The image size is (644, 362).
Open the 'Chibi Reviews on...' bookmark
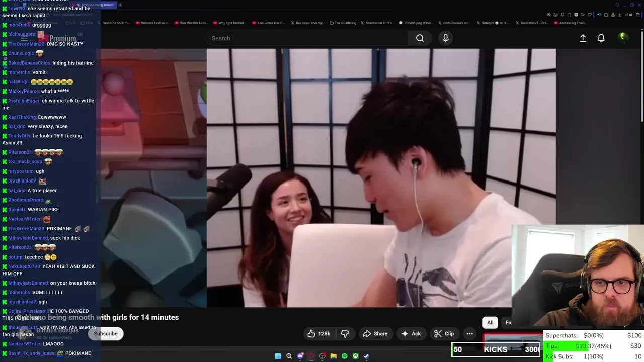pyautogui.click(x=455, y=23)
